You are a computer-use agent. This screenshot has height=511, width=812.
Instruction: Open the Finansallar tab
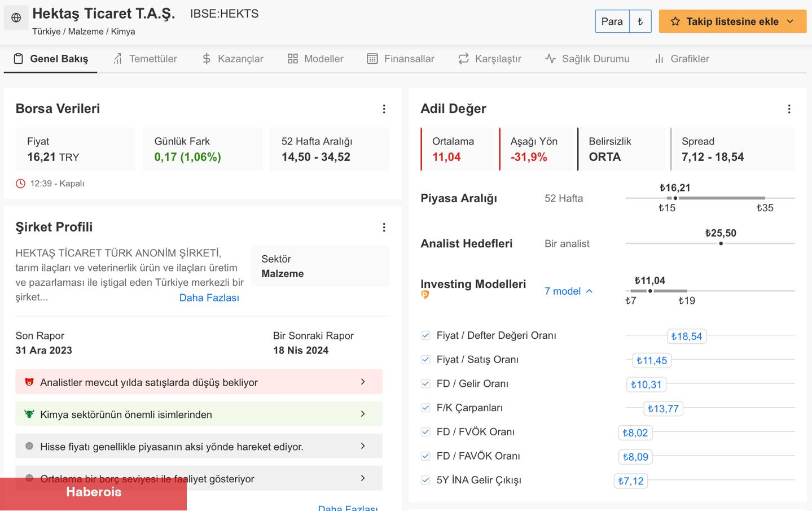[x=401, y=59]
